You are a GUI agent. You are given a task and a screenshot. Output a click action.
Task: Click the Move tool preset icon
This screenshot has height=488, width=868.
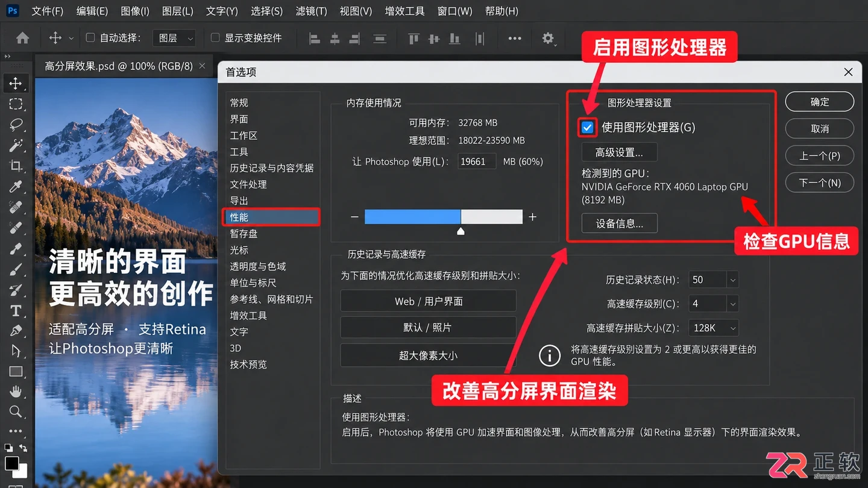click(55, 38)
